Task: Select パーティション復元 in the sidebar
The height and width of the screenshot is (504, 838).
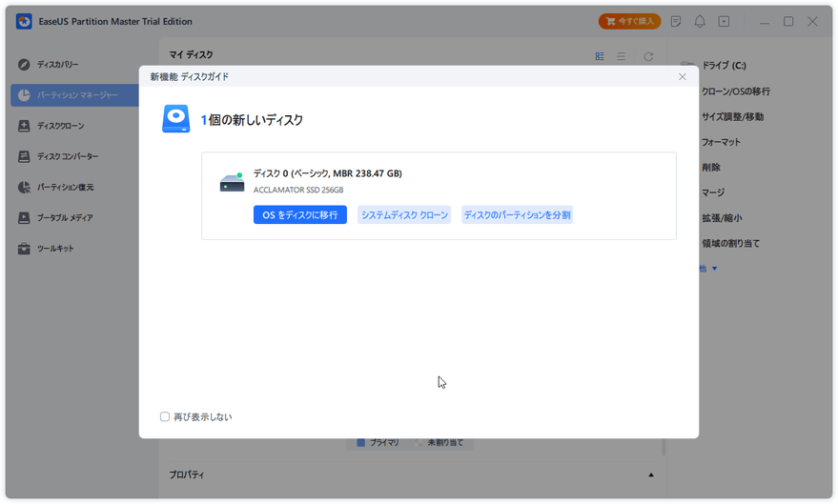Action: pos(65,188)
